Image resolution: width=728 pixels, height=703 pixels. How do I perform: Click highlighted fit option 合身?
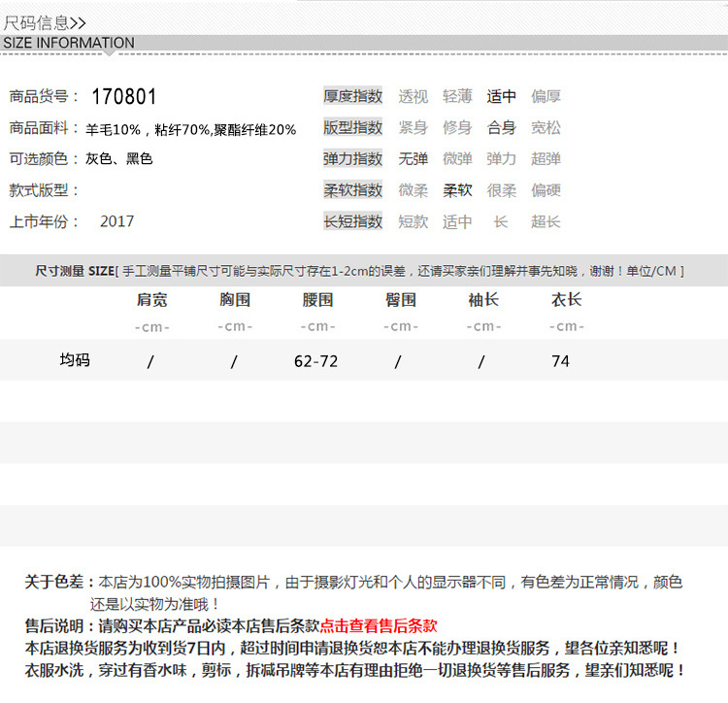point(502,128)
